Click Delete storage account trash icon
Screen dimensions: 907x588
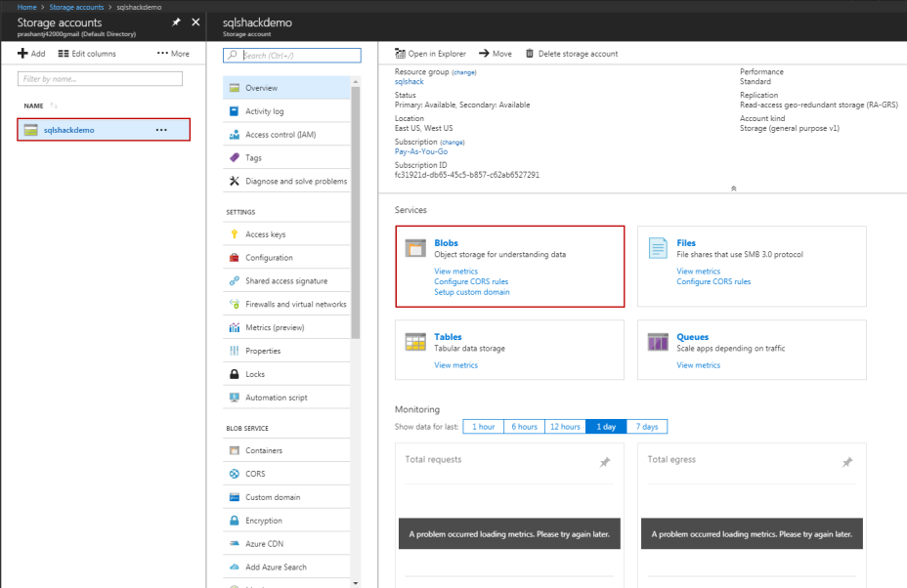530,54
